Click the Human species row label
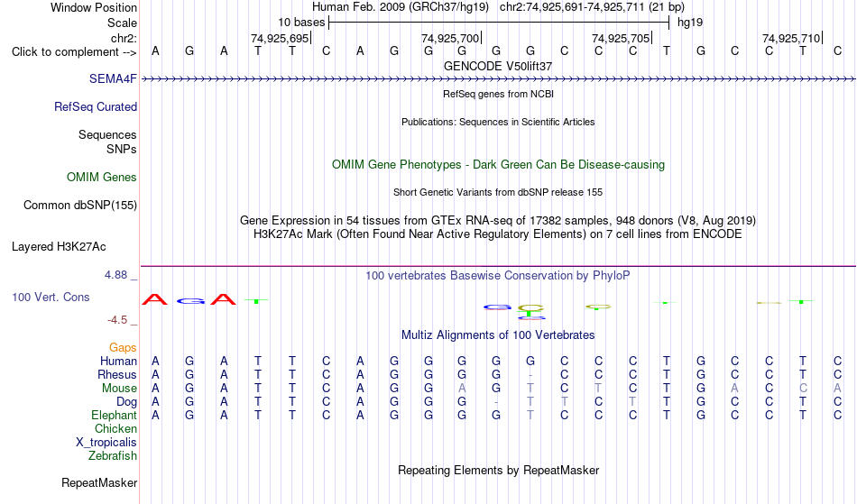This screenshot has height=504, width=857. coord(118,361)
